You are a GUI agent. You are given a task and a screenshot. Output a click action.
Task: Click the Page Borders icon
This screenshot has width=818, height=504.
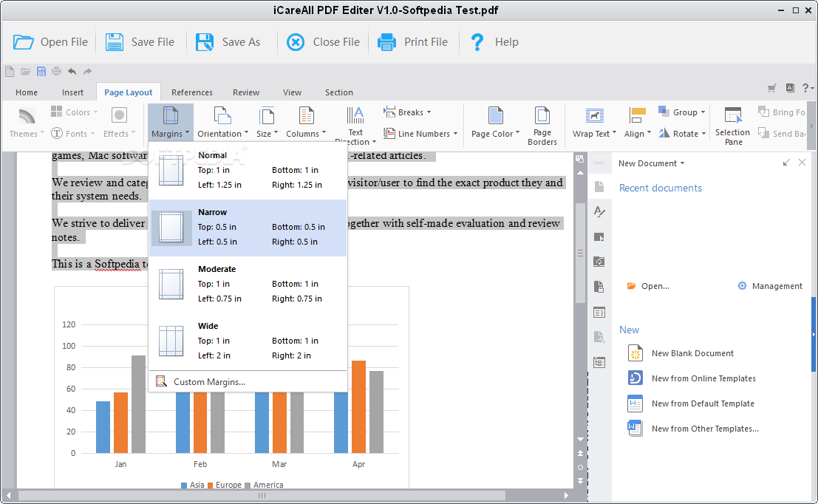tap(542, 115)
